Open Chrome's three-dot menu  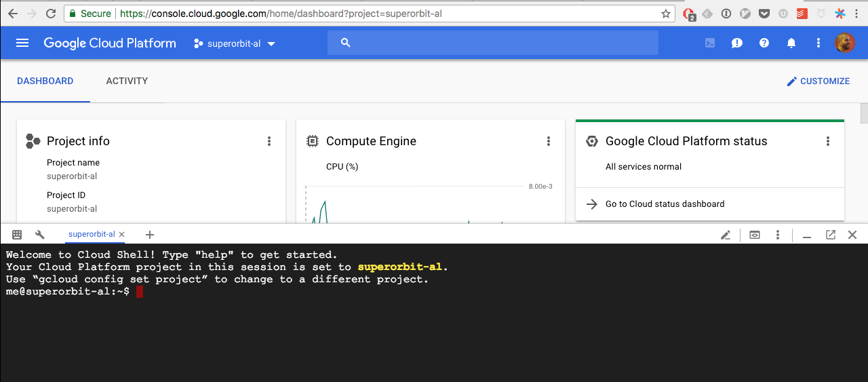click(x=857, y=13)
